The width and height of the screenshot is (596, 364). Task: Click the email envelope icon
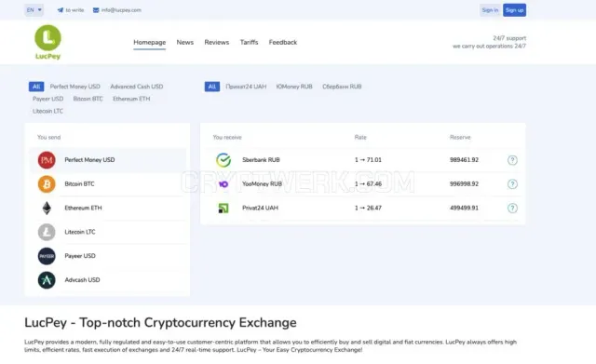tap(96, 10)
